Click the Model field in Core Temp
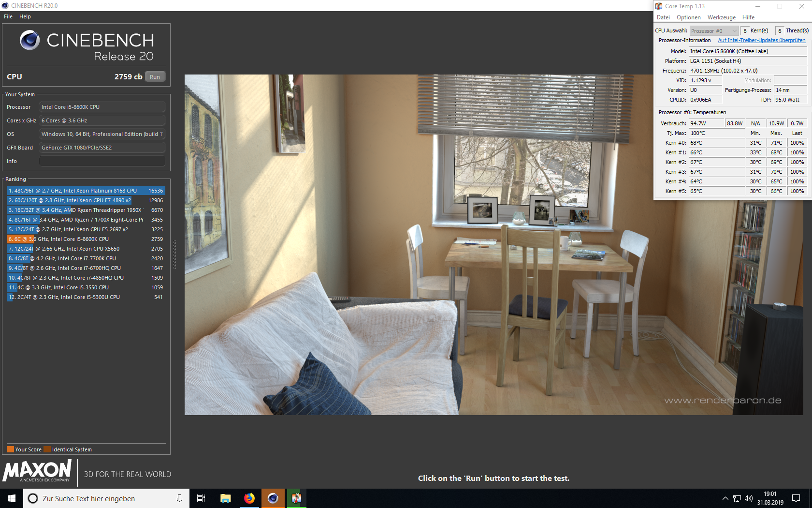Screen dimensions: 812x508 [748, 51]
